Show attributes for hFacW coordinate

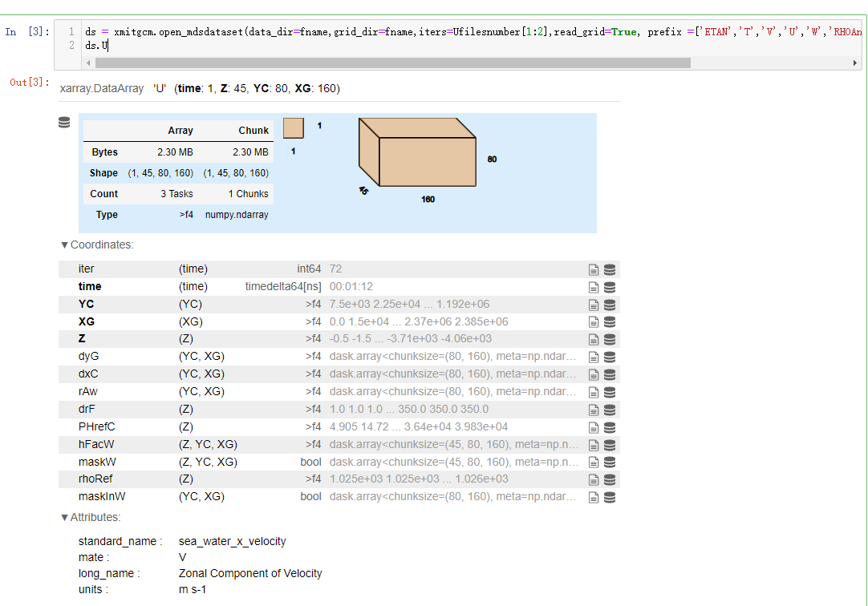[x=594, y=445]
